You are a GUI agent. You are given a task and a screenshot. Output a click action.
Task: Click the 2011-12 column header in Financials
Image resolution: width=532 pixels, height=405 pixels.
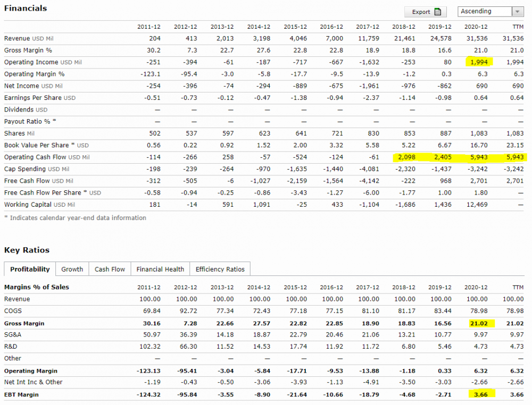point(149,27)
